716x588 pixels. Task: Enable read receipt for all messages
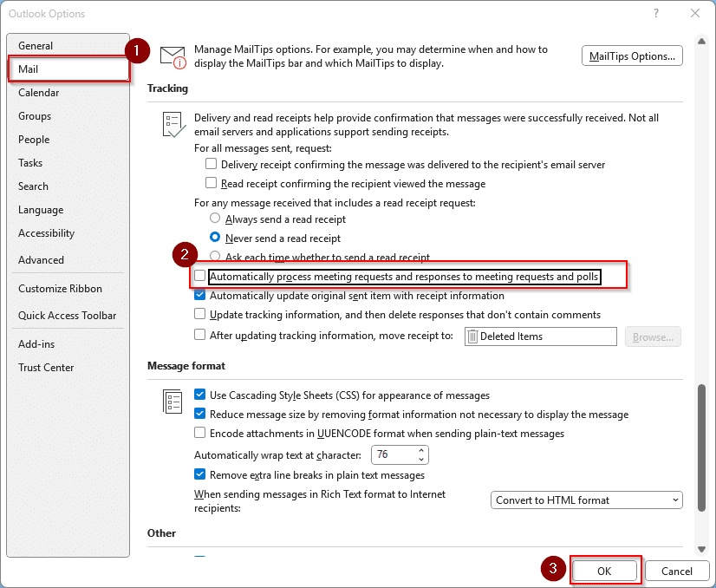(211, 183)
